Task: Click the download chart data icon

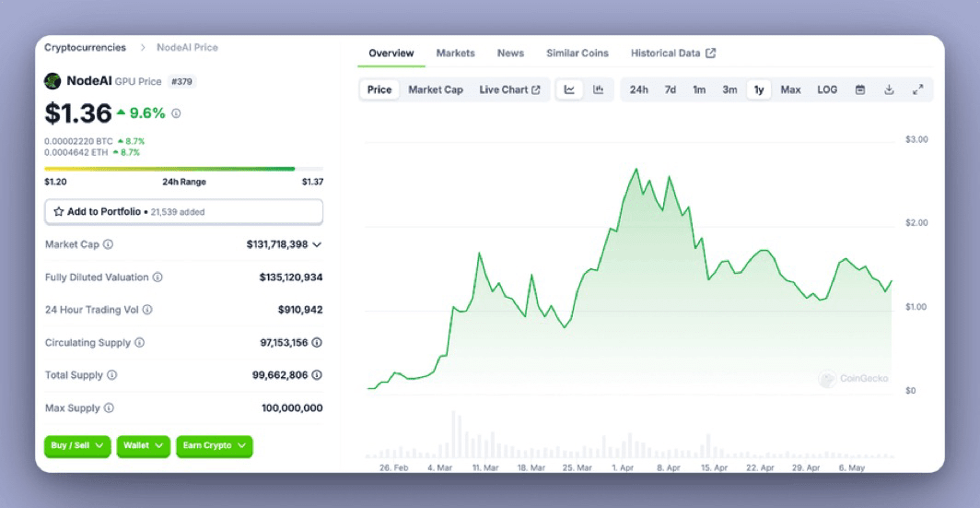Action: tap(889, 89)
